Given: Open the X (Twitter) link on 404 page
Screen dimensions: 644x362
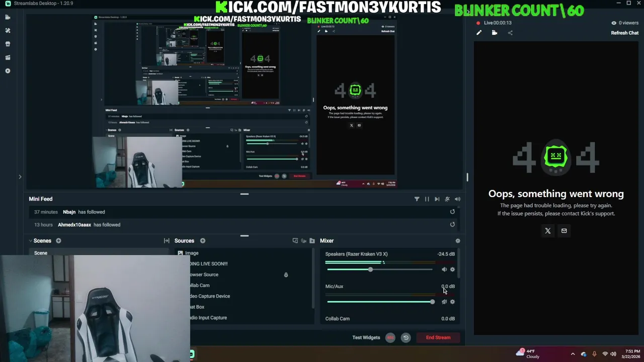Looking at the screenshot, I should coord(548,231).
